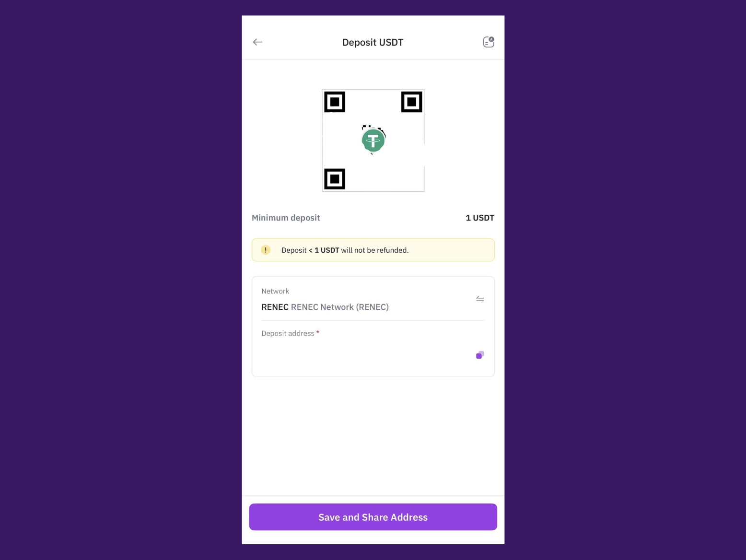Click the red required asterisk
The height and width of the screenshot is (560, 746).
317,332
